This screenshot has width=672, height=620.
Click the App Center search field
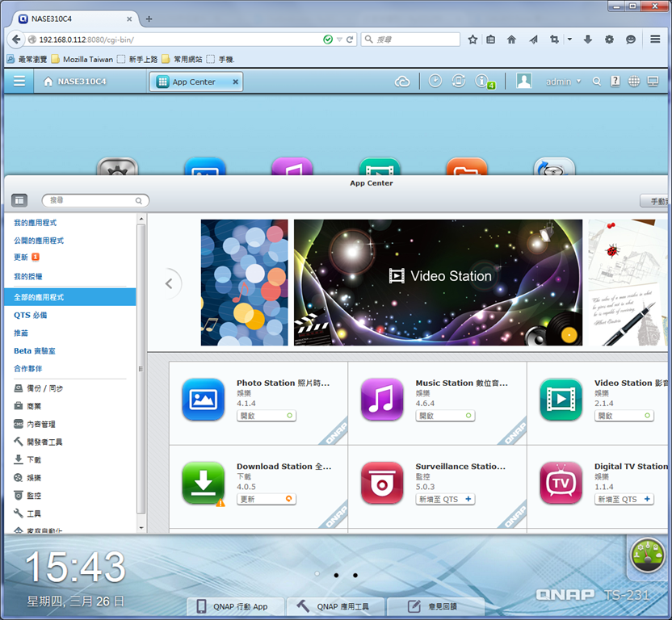(x=95, y=200)
